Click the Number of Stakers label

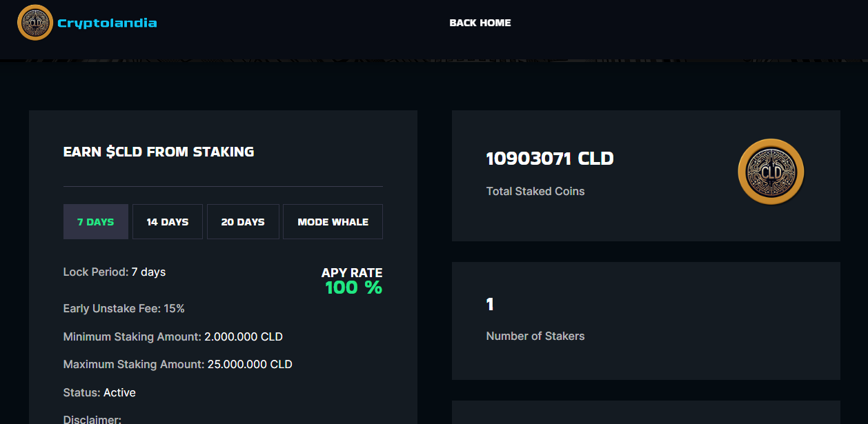(535, 336)
